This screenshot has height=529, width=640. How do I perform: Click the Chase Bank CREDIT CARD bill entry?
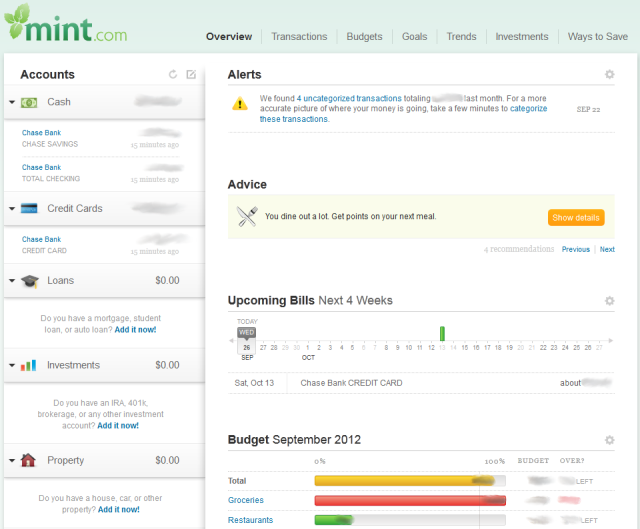coord(351,383)
